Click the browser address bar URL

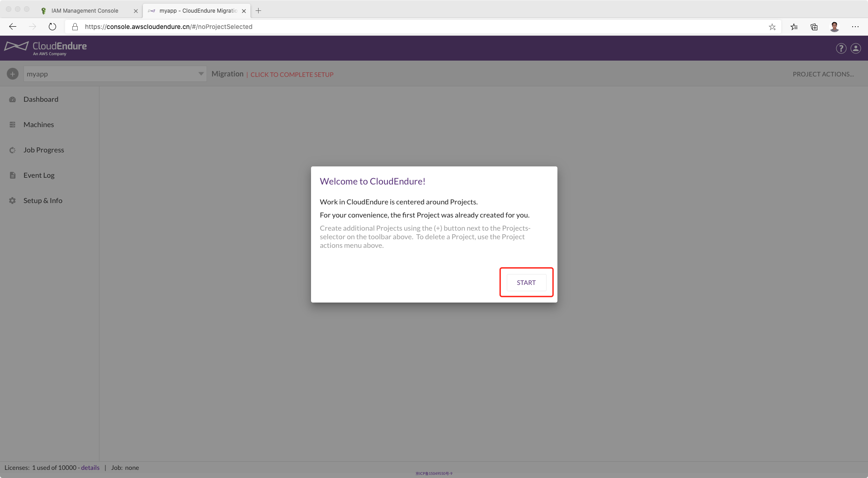[x=168, y=27]
